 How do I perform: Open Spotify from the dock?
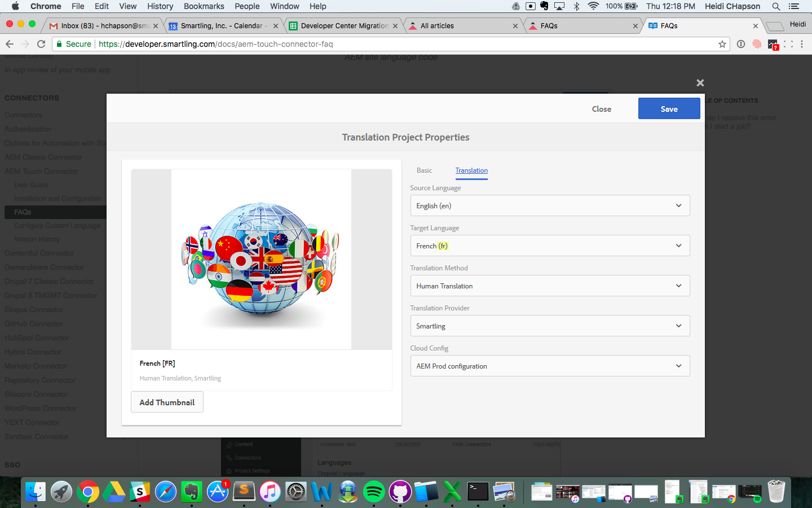click(373, 492)
